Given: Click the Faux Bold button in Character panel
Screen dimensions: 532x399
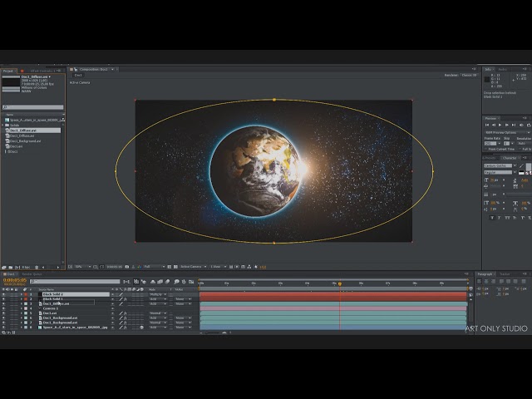Looking at the screenshot, I should pos(491,218).
